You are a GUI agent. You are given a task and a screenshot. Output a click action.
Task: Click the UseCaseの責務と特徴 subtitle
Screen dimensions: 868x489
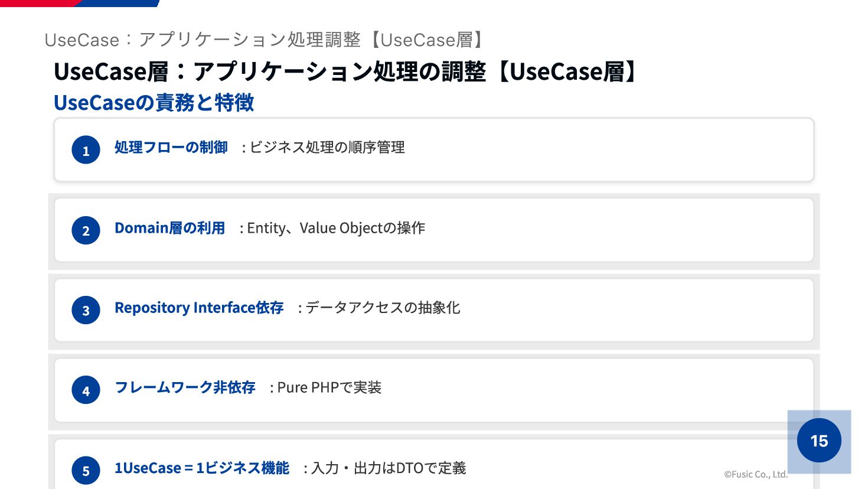point(154,103)
